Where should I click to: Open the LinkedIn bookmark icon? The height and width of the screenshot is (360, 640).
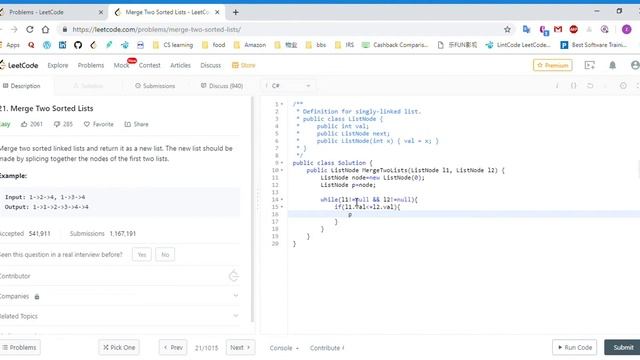pyautogui.click(x=62, y=45)
